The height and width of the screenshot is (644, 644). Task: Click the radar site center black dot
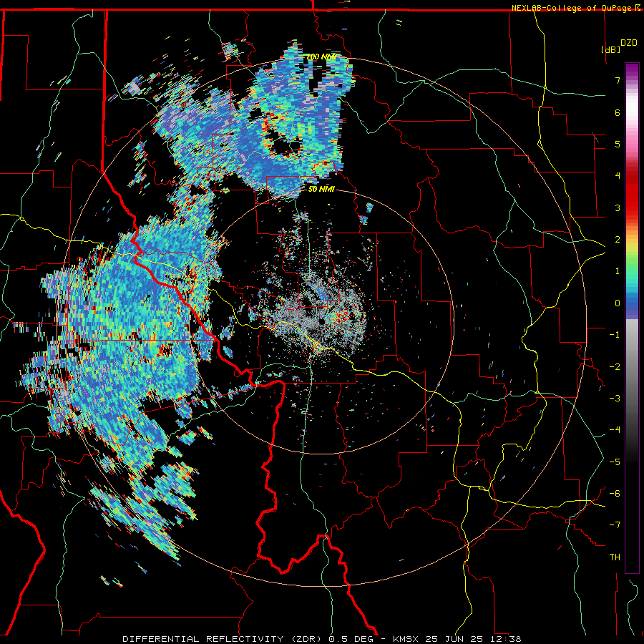(x=322, y=321)
